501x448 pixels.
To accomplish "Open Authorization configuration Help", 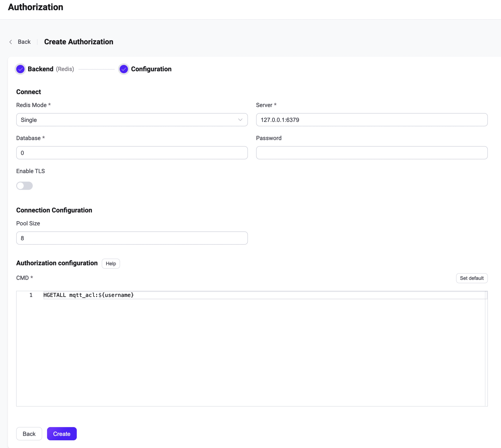I will click(x=111, y=264).
